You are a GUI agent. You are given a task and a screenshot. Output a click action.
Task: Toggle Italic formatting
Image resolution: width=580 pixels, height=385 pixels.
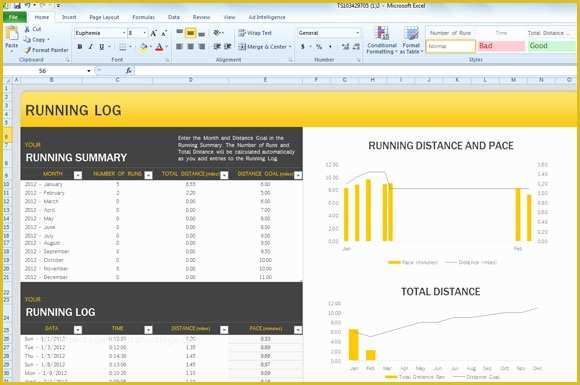point(91,47)
